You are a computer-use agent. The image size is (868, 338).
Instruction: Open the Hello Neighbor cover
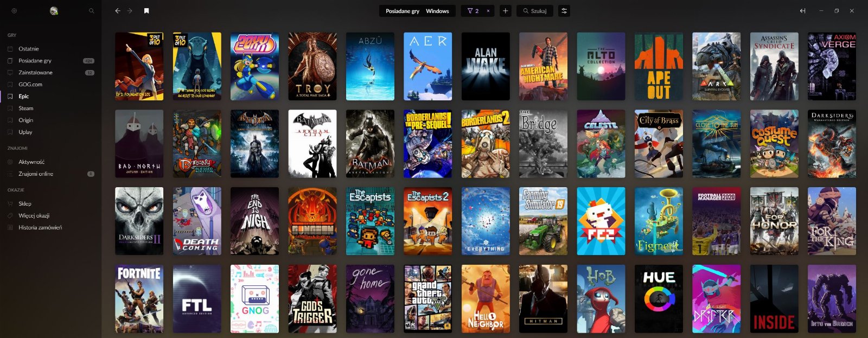[486, 299]
